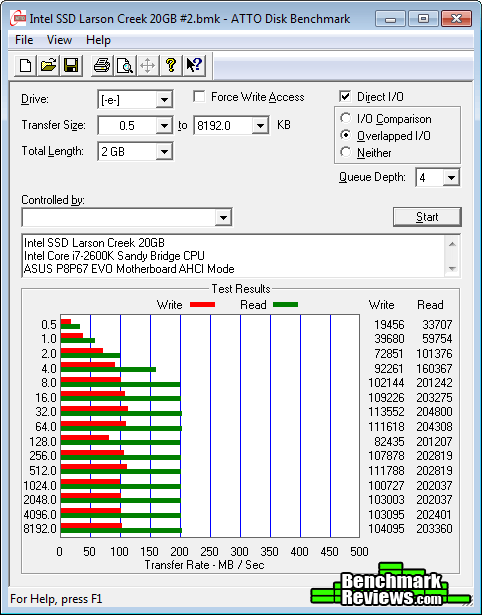
Task: Expand the minimum Transfer Size dropdown showing 0.5
Action: [164, 126]
